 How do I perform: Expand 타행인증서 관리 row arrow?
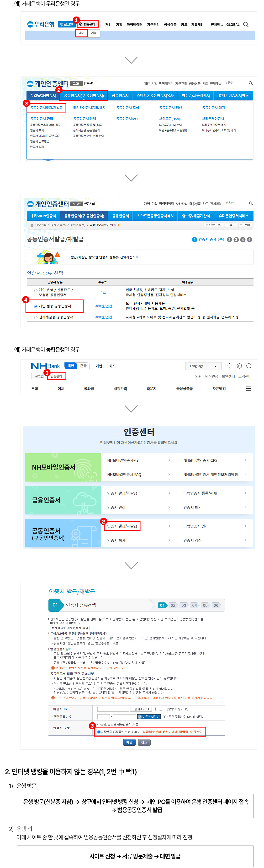point(245,526)
